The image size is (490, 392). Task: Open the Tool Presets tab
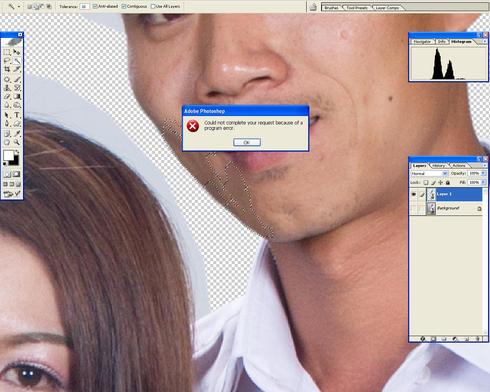coord(357,7)
